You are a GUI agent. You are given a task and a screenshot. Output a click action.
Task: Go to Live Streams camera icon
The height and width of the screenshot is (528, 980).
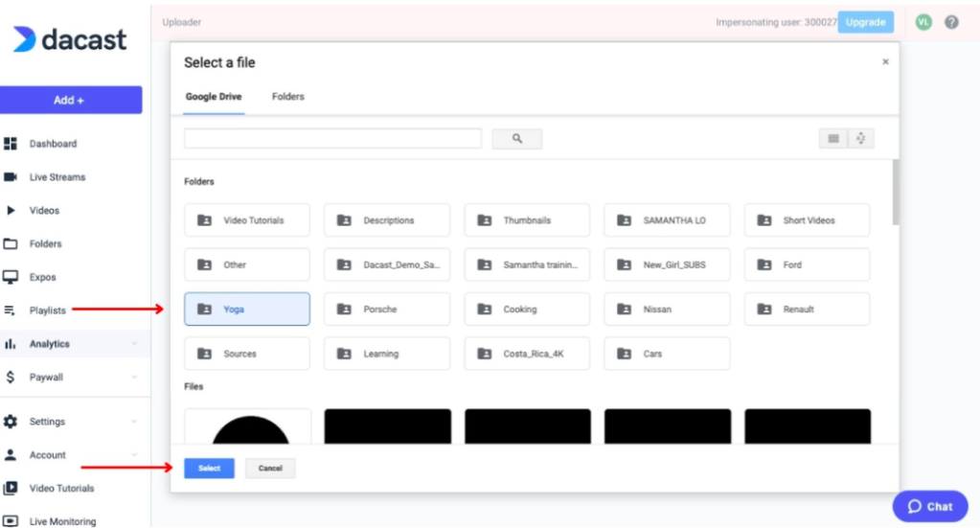(11, 177)
